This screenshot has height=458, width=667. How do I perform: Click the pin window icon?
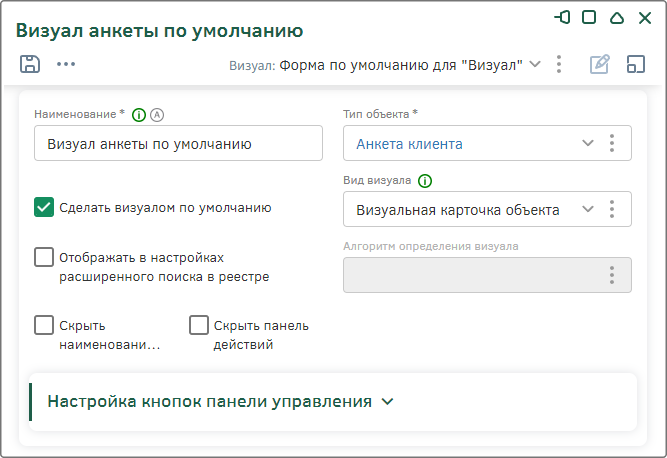[562, 17]
